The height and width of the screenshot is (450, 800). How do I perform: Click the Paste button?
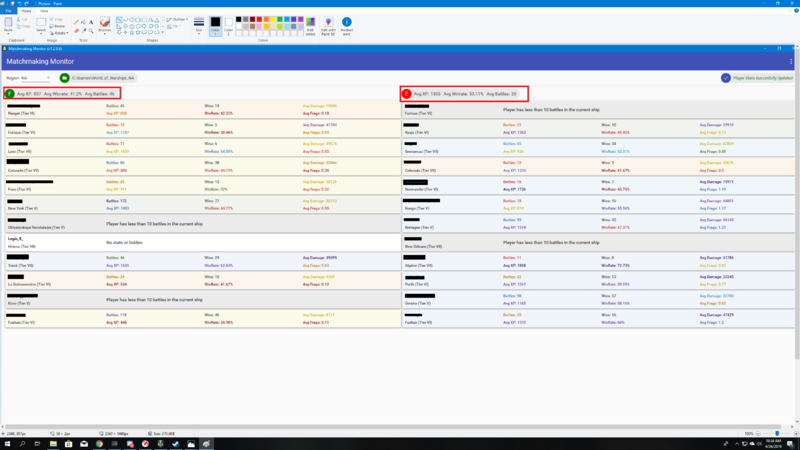click(8, 24)
